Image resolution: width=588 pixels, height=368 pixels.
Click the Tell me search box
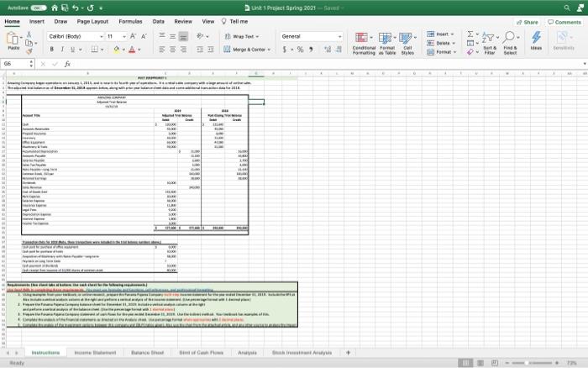[234, 22]
